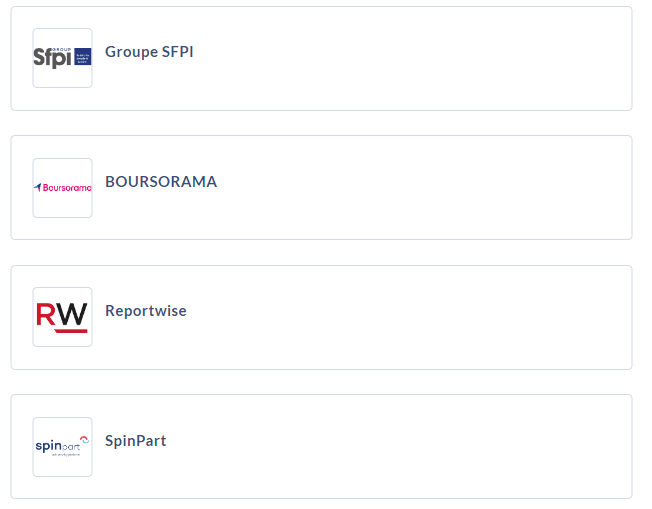
Task: Click the SpinPart logo thumbnail
Action: click(x=62, y=447)
